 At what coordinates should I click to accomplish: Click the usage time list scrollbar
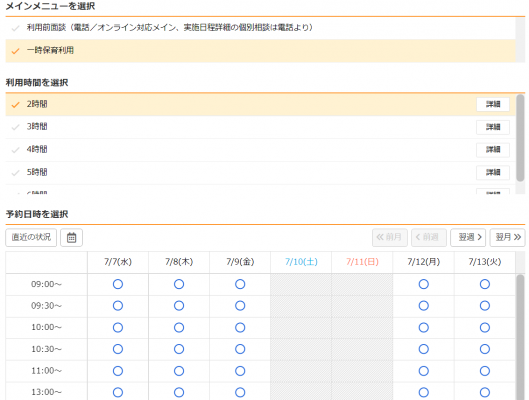point(521,138)
